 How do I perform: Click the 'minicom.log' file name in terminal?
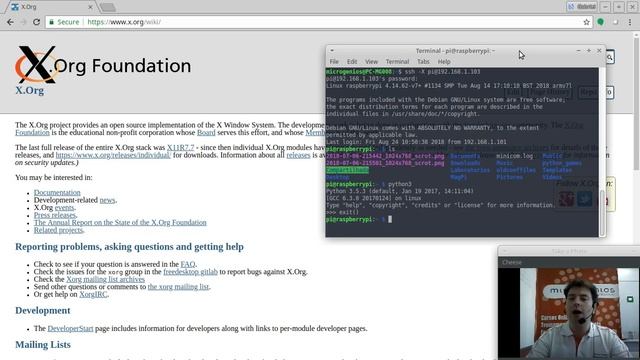coord(514,156)
